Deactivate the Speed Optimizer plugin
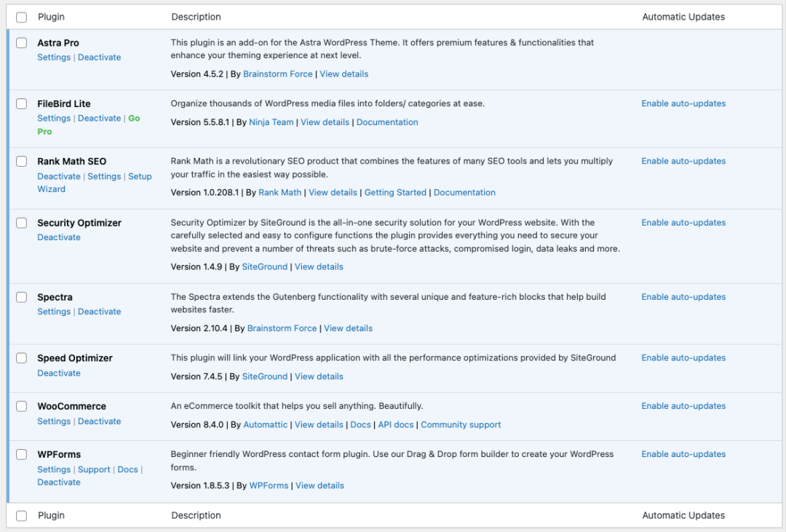The image size is (786, 532). point(59,373)
